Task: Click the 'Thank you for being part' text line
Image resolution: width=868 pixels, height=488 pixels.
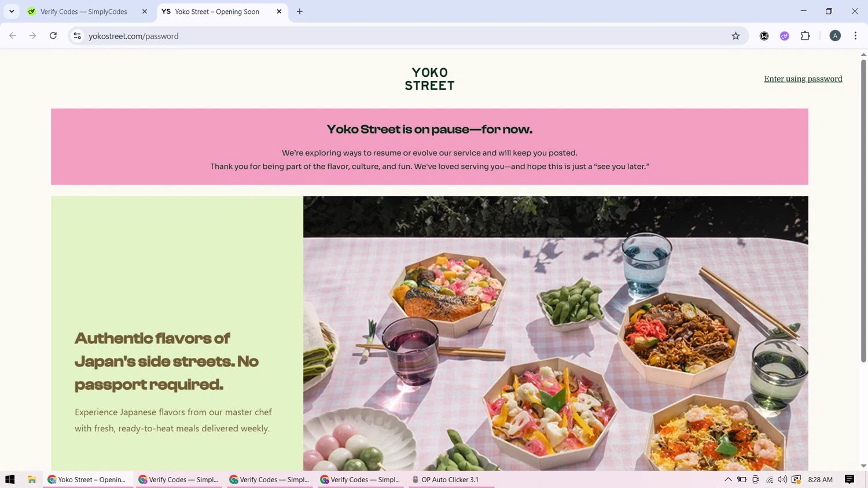Action: [429, 167]
